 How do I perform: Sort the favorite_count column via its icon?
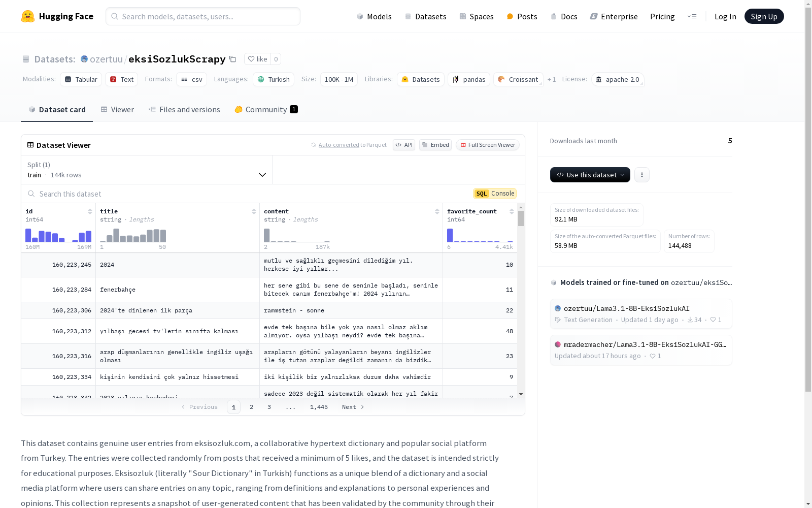click(x=512, y=211)
